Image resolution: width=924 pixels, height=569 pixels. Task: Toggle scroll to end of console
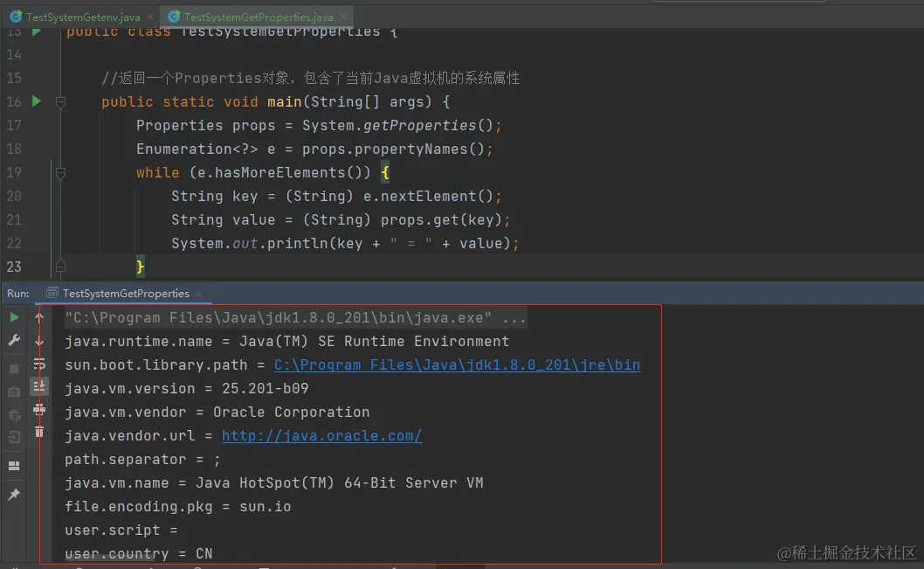[39, 386]
